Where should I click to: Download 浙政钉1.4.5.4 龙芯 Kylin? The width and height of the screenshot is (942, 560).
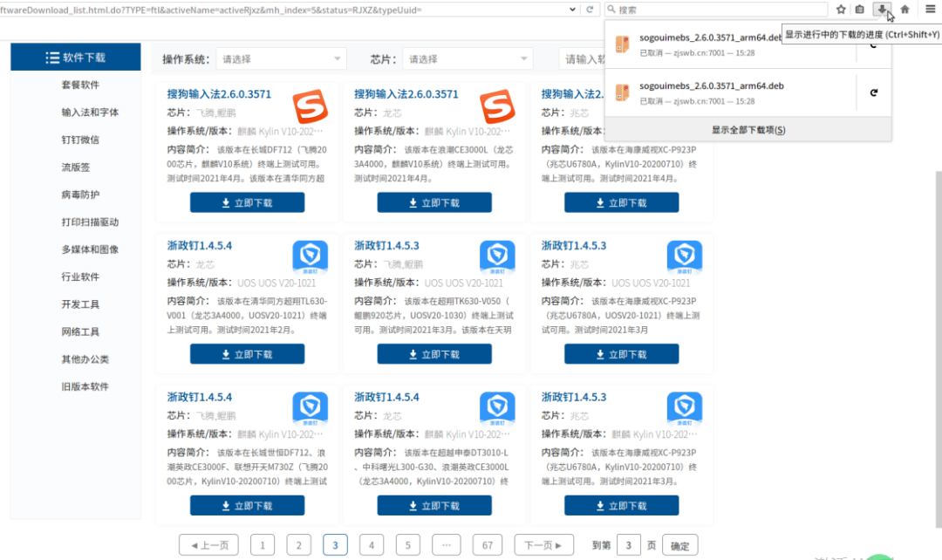tap(434, 505)
